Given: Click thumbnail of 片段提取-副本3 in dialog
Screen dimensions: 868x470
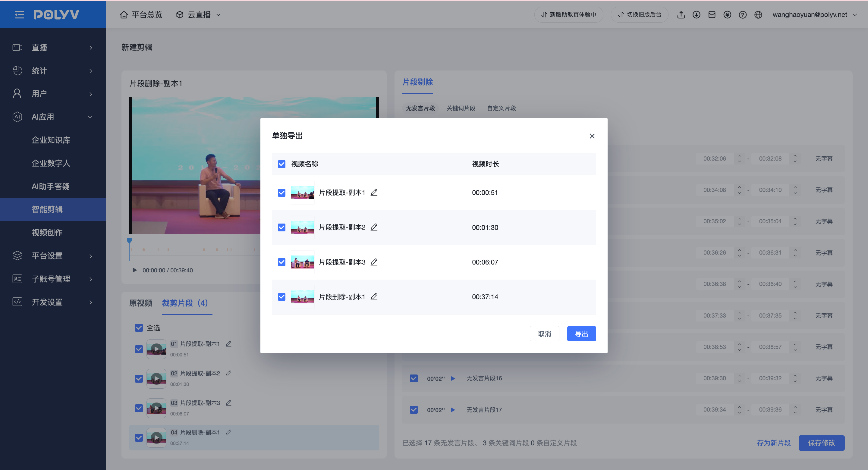Looking at the screenshot, I should pos(303,262).
